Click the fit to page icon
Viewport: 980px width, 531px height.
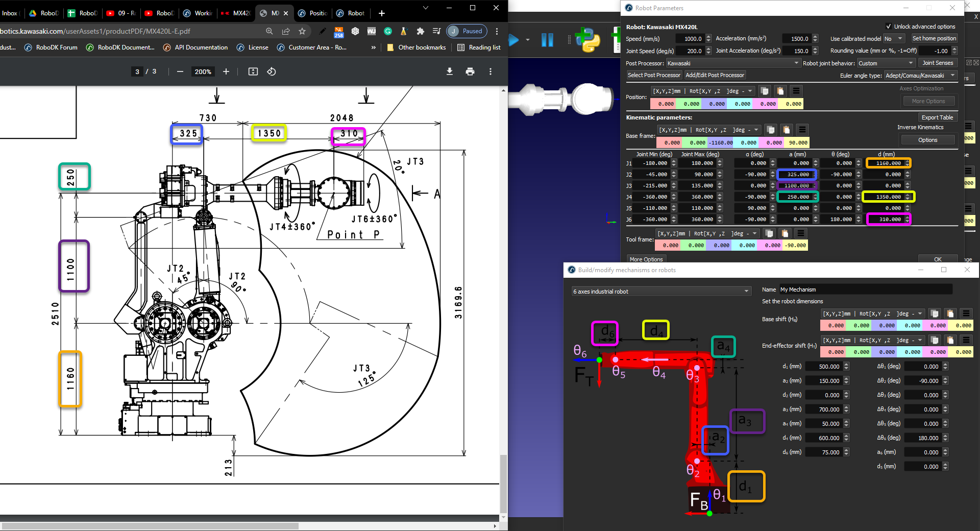click(x=253, y=71)
